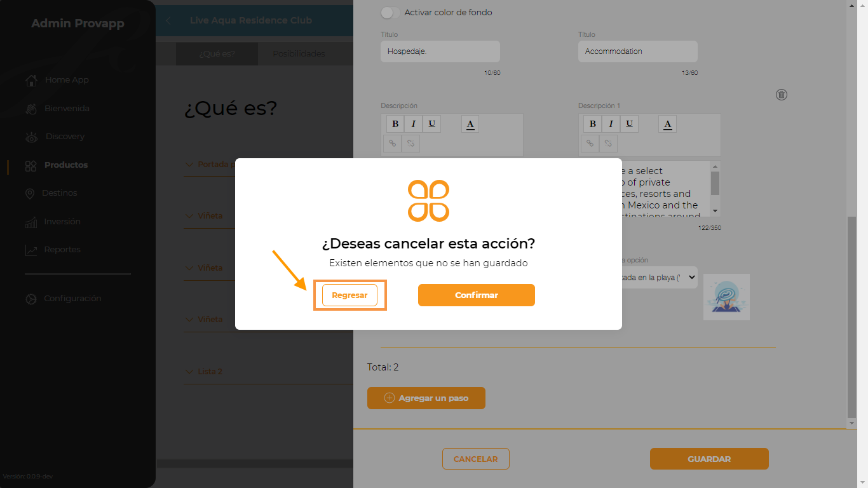
Task: Click the orange Confirmar button
Action: point(477,295)
